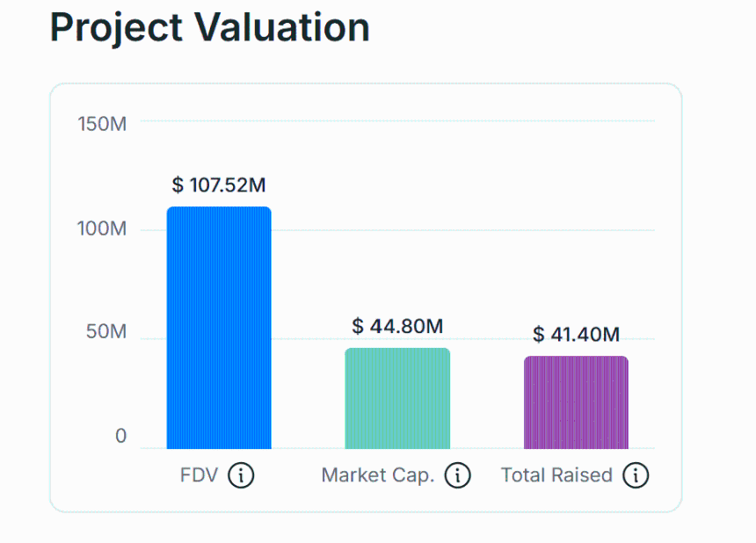Click the 150M y-axis label

tap(102, 124)
